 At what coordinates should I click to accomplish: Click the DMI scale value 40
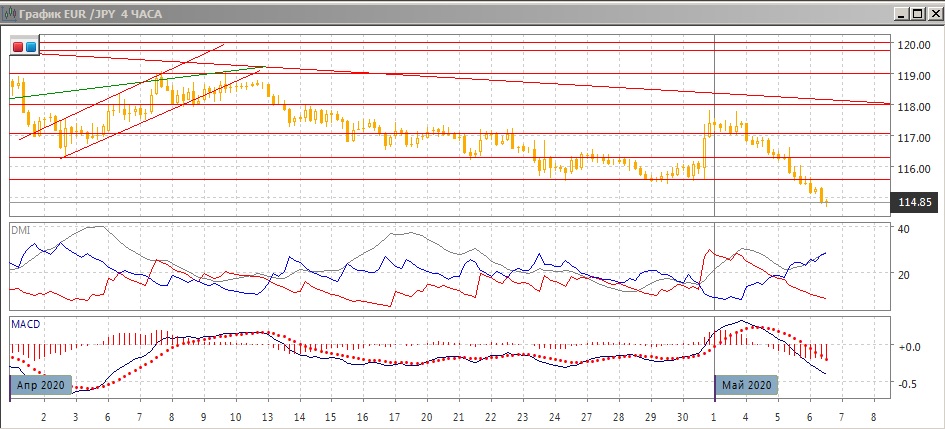tap(905, 229)
